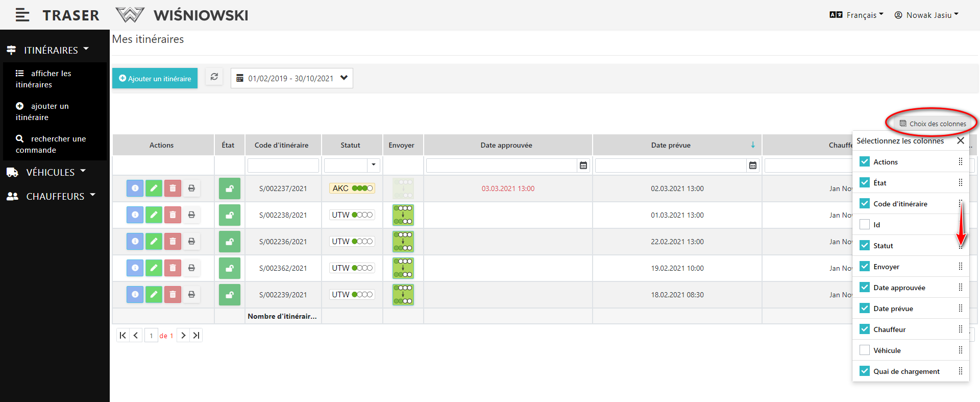Enable the Id column checkbox

865,225
